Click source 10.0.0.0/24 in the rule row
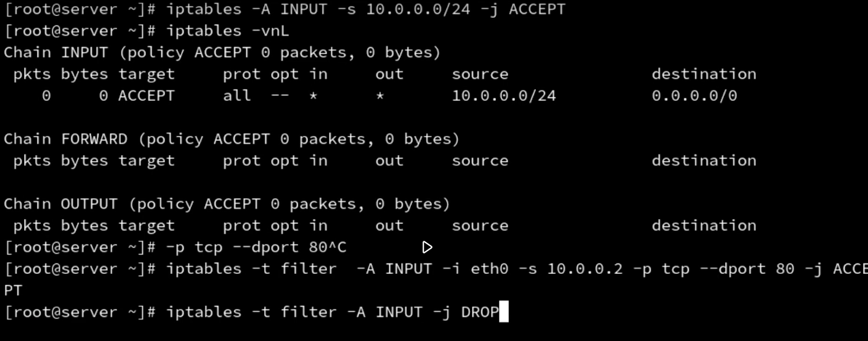868x341 pixels. point(503,96)
